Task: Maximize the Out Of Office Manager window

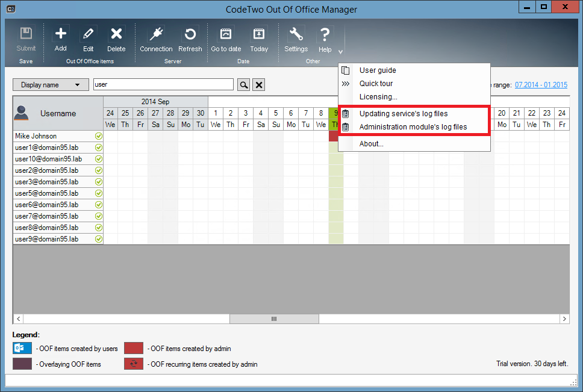Action: [543, 7]
